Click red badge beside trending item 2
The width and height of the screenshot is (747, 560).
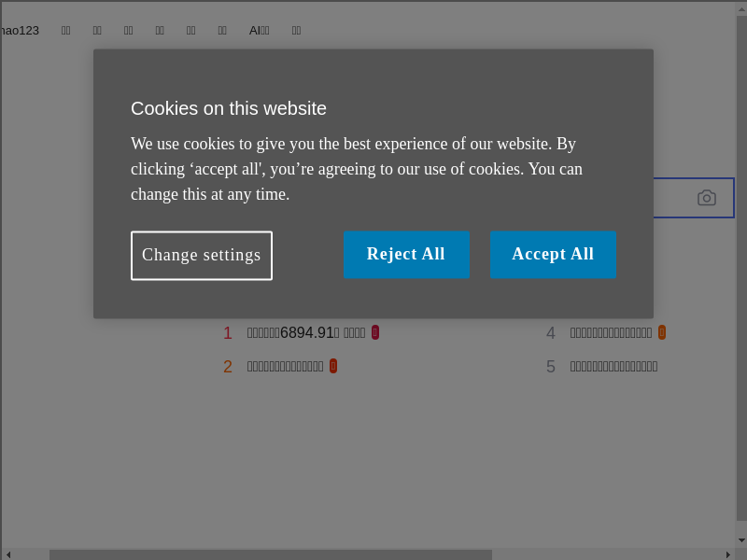(333, 366)
